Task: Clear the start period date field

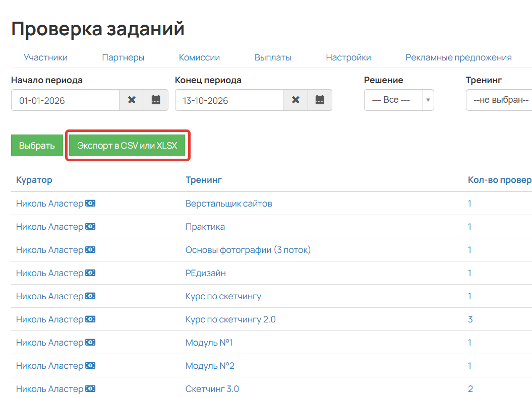Action: pos(132,100)
